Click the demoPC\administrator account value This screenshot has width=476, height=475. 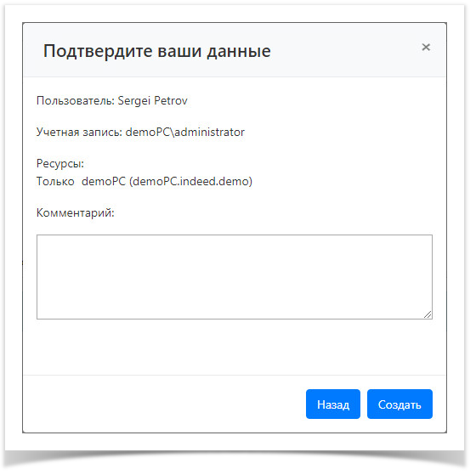185,132
